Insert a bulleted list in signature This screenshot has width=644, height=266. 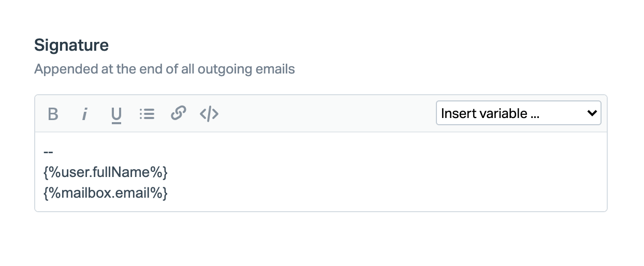point(147,114)
